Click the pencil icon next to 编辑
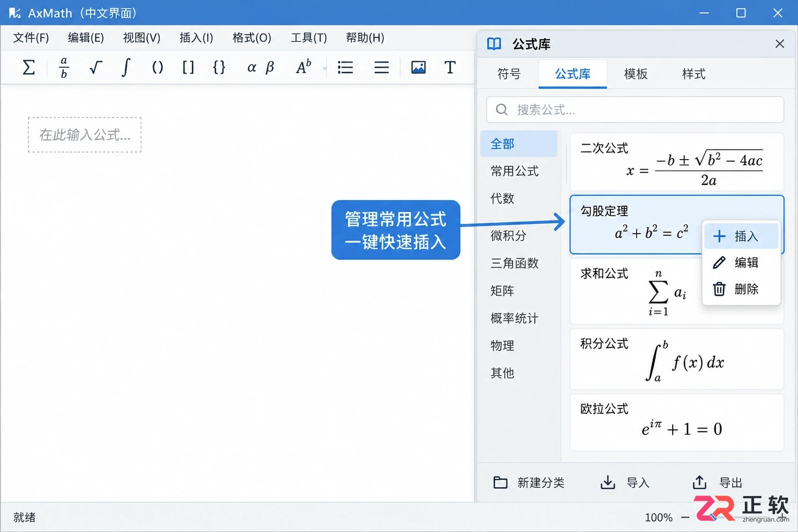 tap(719, 263)
